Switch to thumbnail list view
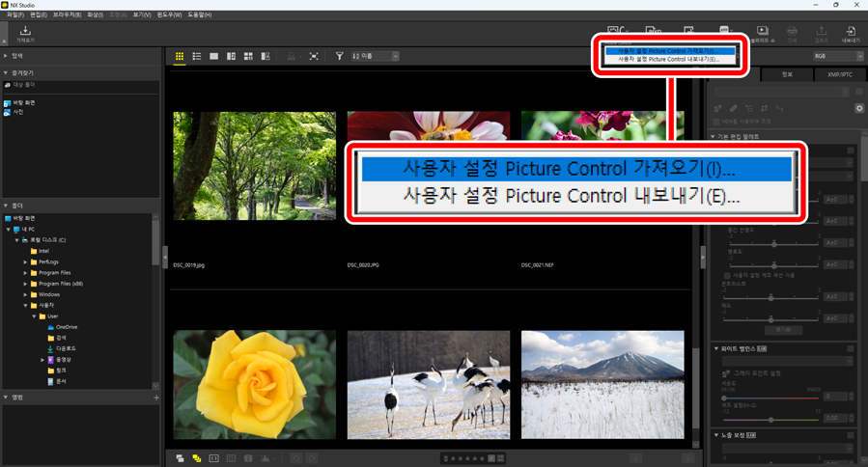The image size is (868, 467). click(197, 57)
